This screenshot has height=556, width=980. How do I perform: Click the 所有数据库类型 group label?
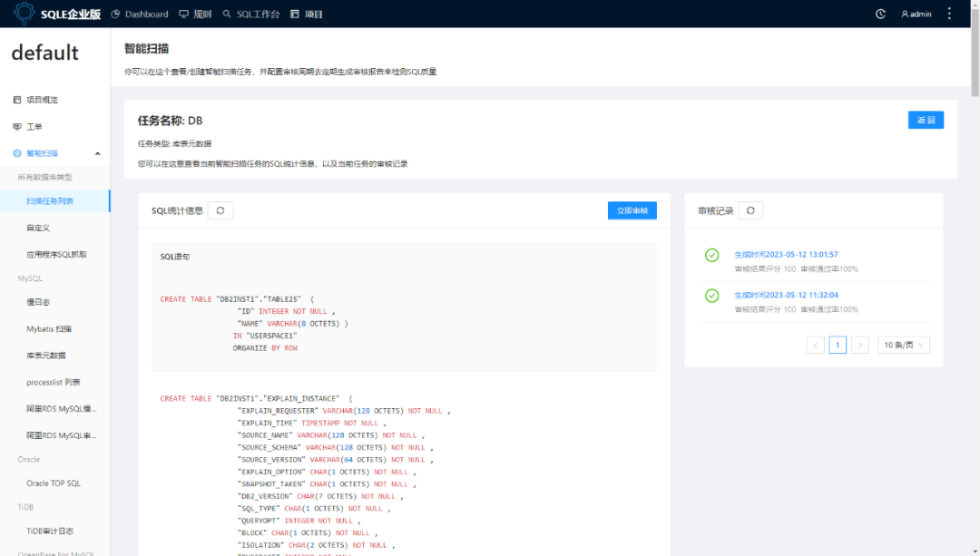[x=45, y=178]
